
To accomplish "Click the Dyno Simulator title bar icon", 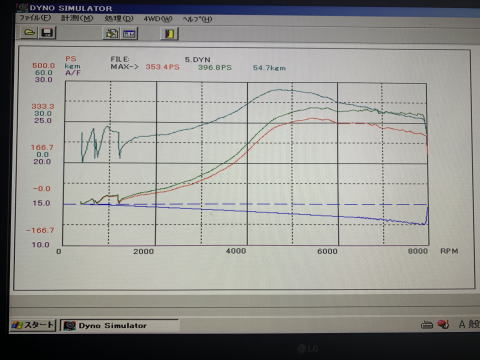I will (22, 7).
